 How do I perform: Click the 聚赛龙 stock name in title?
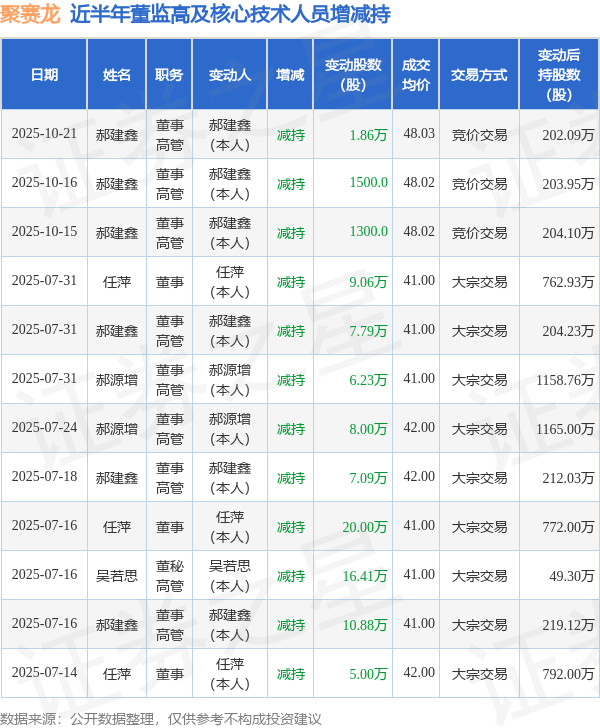pos(30,14)
